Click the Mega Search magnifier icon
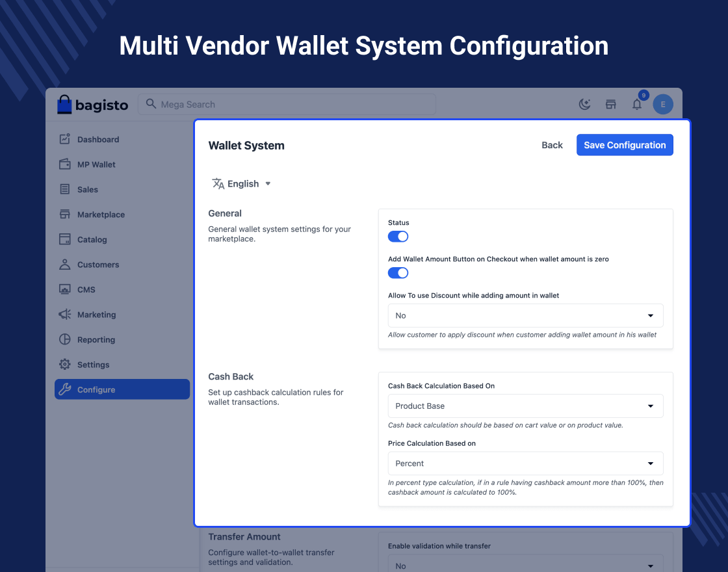 coord(150,103)
